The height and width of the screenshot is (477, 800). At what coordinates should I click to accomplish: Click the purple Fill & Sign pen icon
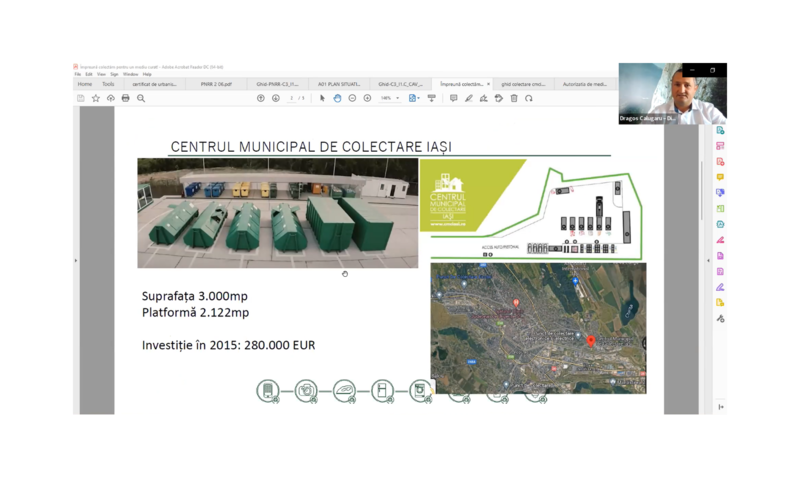click(720, 287)
